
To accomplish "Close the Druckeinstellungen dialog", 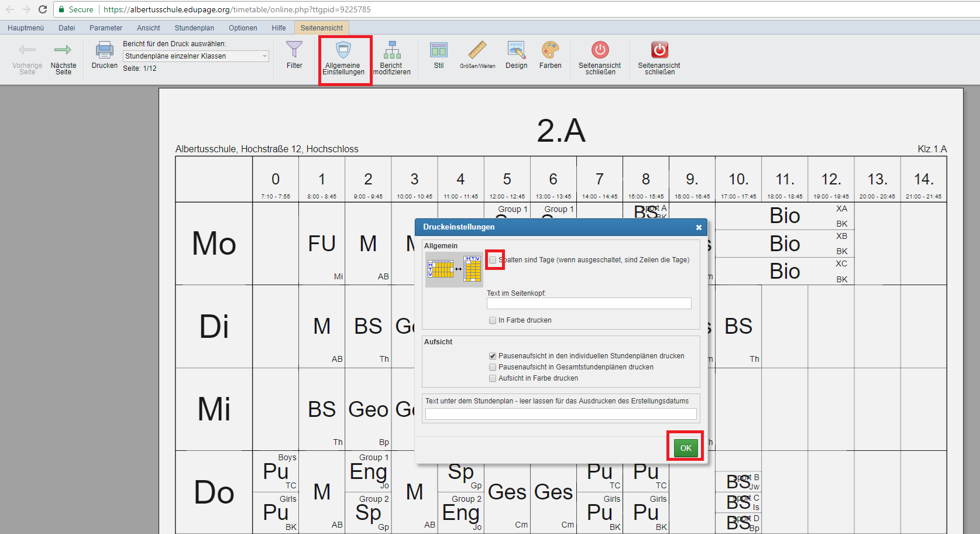I will click(x=699, y=227).
